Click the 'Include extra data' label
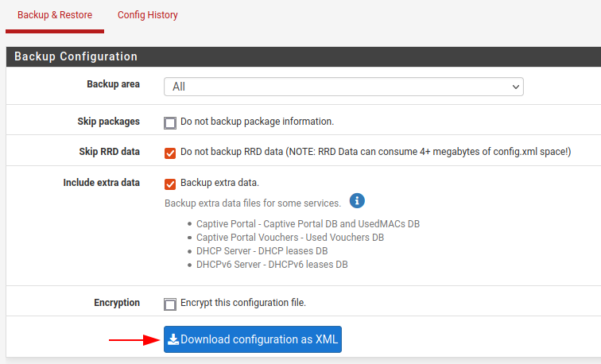This screenshot has height=364, width=601. [x=101, y=183]
